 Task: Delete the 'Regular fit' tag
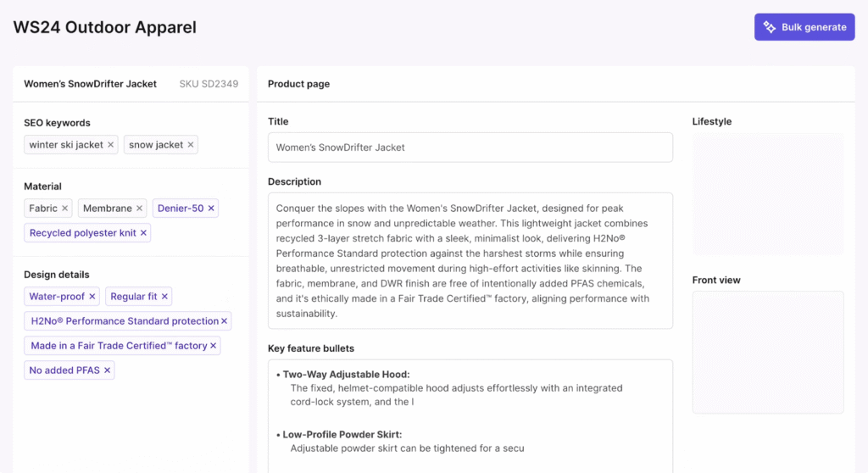[x=164, y=297]
